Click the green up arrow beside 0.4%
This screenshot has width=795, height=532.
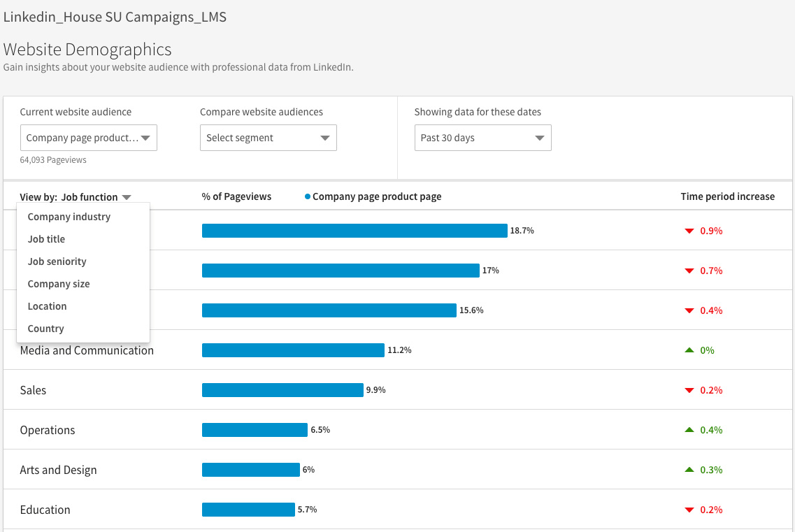[x=689, y=430]
